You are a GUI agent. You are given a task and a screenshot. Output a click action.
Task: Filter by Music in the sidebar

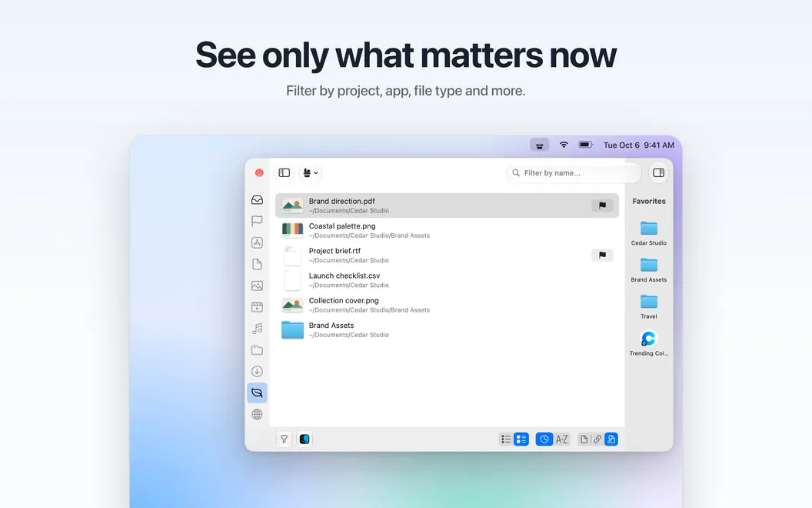click(x=257, y=329)
